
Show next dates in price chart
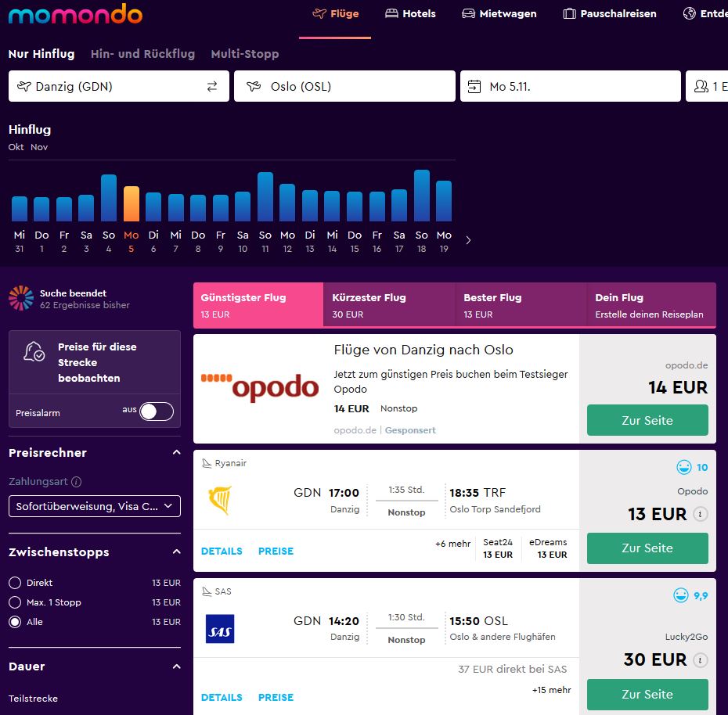tap(468, 240)
